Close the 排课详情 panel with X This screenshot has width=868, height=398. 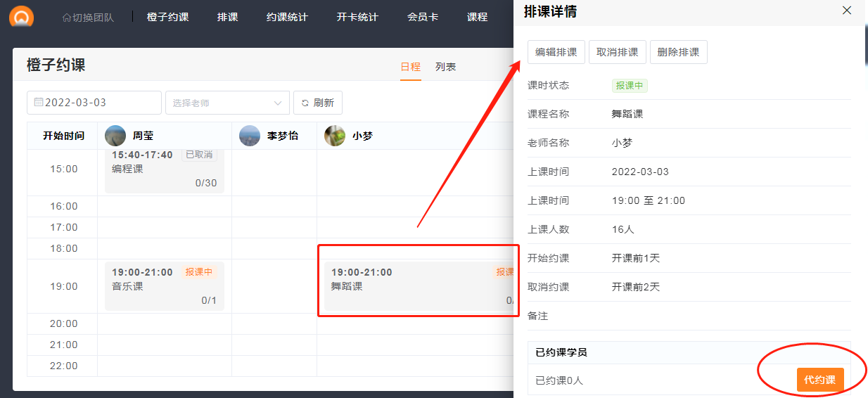[x=847, y=11]
